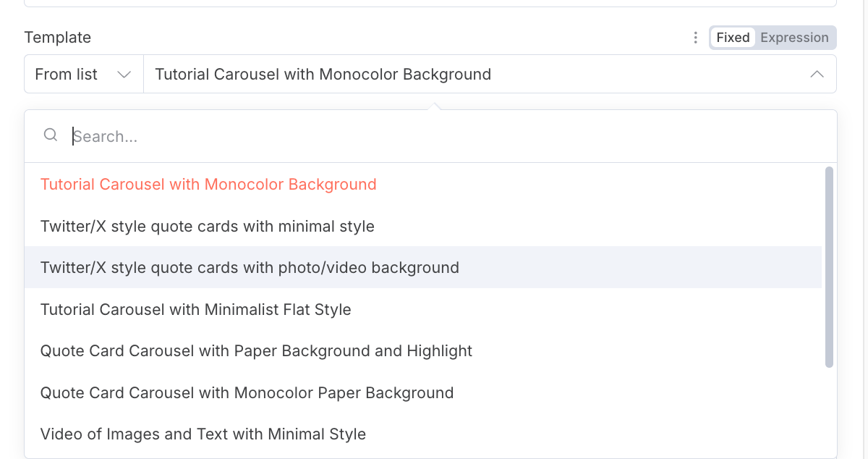Open the From list mode dropdown
The width and height of the screenshot is (868, 459).
[x=83, y=74]
